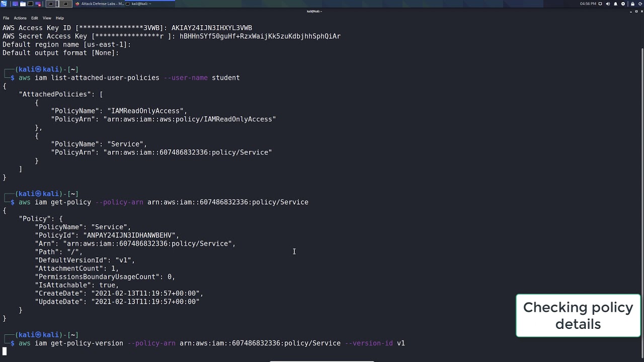Click the log out icon in panel
The width and height of the screenshot is (644, 362).
tap(640, 4)
